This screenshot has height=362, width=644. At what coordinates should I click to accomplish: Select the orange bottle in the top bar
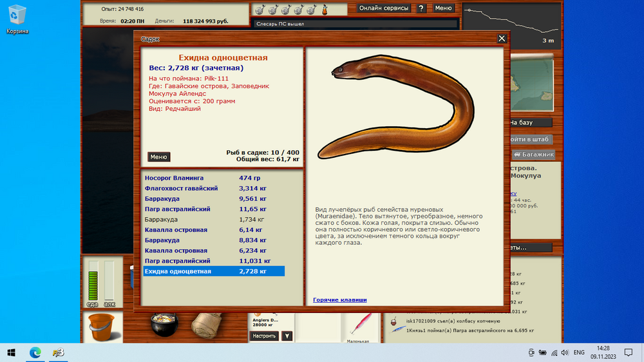(325, 10)
